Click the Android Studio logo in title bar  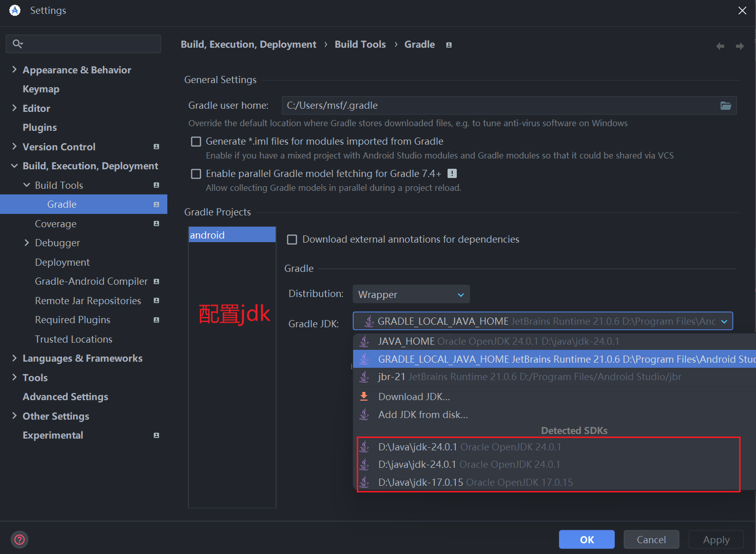pos(15,10)
